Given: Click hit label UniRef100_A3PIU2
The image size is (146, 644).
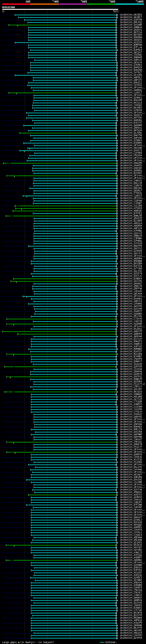Looking at the screenshot, I should [x=131, y=347].
